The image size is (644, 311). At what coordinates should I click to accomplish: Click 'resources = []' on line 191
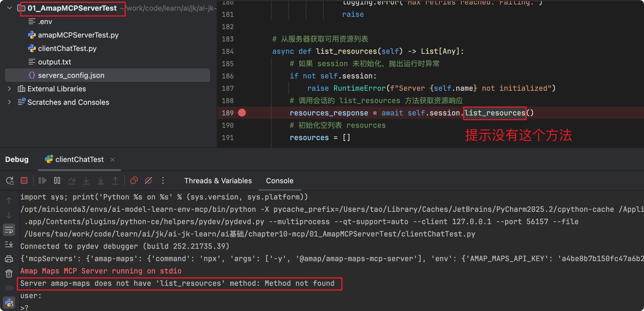coord(320,138)
